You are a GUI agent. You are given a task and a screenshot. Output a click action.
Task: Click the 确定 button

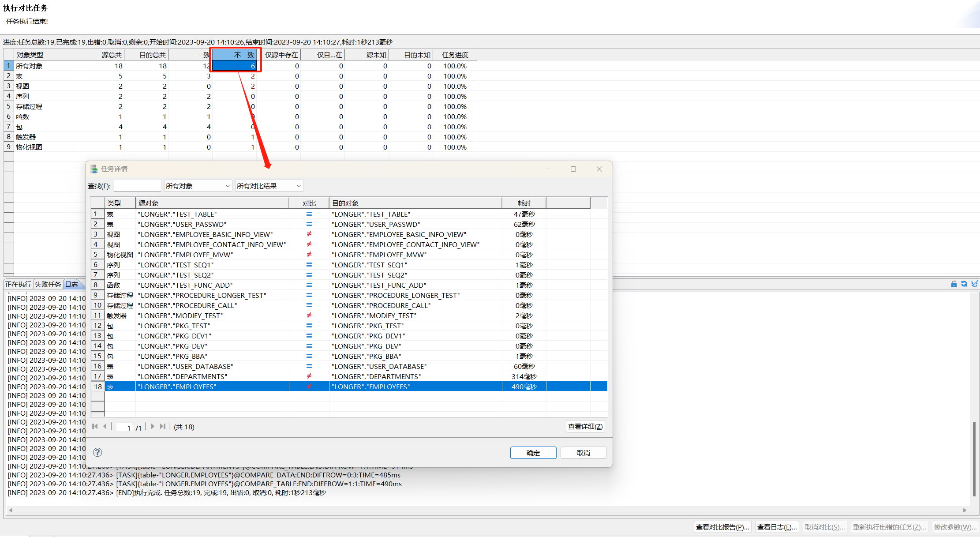click(x=533, y=453)
